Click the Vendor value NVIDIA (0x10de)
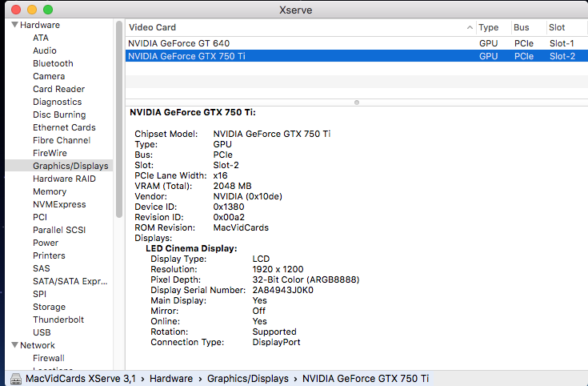The image size is (588, 386). (x=247, y=196)
